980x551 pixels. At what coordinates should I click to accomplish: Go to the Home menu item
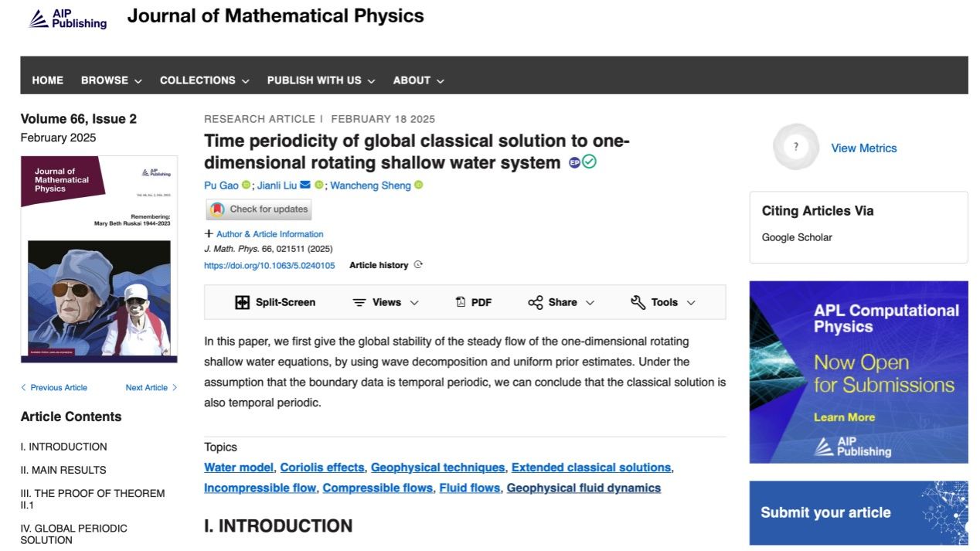pyautogui.click(x=48, y=80)
